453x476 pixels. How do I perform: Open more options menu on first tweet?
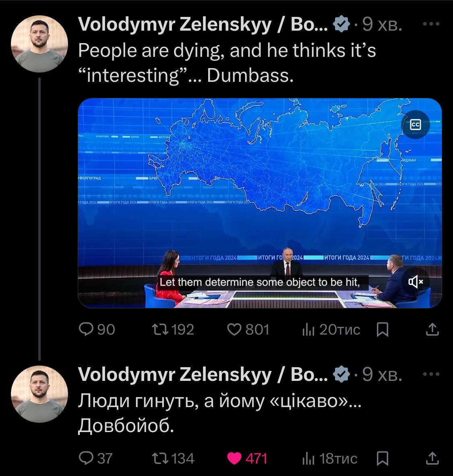(431, 24)
